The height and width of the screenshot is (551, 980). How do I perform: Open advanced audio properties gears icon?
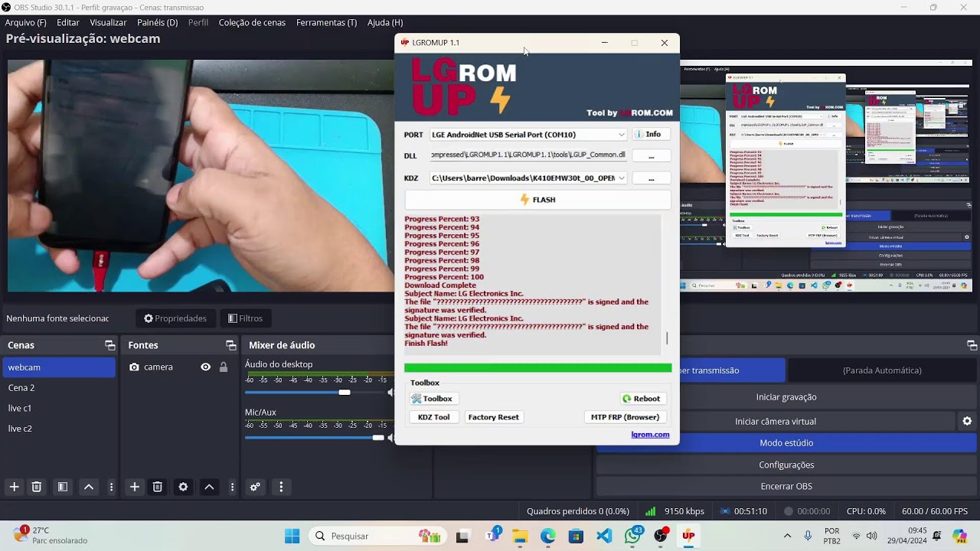tap(256, 487)
